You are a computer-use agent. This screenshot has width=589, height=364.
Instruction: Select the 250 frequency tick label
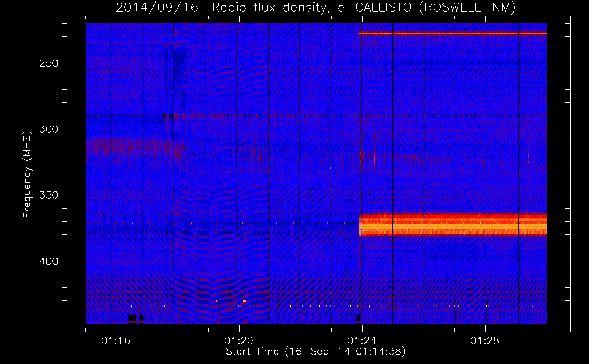49,63
